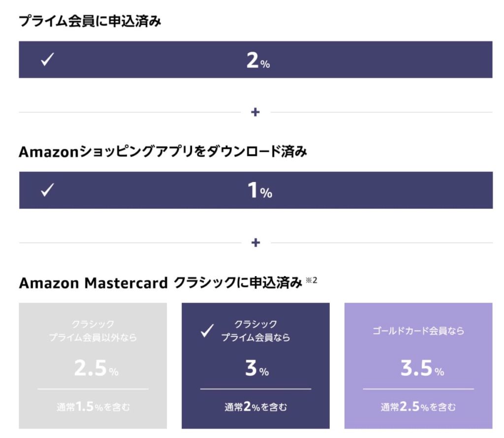Viewport: 504px width, 438px height.
Task: Click the 1% figure in the app bar
Action: pos(260,190)
